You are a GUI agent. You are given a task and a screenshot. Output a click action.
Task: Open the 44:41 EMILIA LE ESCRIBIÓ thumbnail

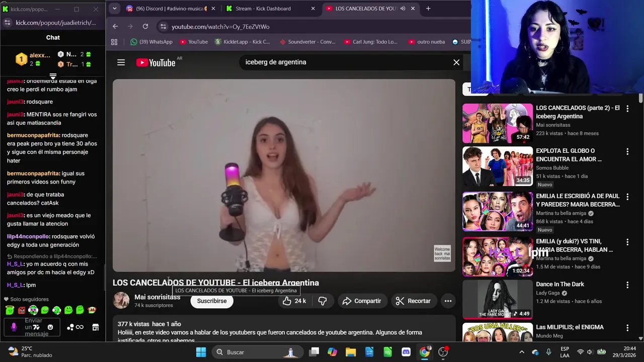(x=498, y=212)
